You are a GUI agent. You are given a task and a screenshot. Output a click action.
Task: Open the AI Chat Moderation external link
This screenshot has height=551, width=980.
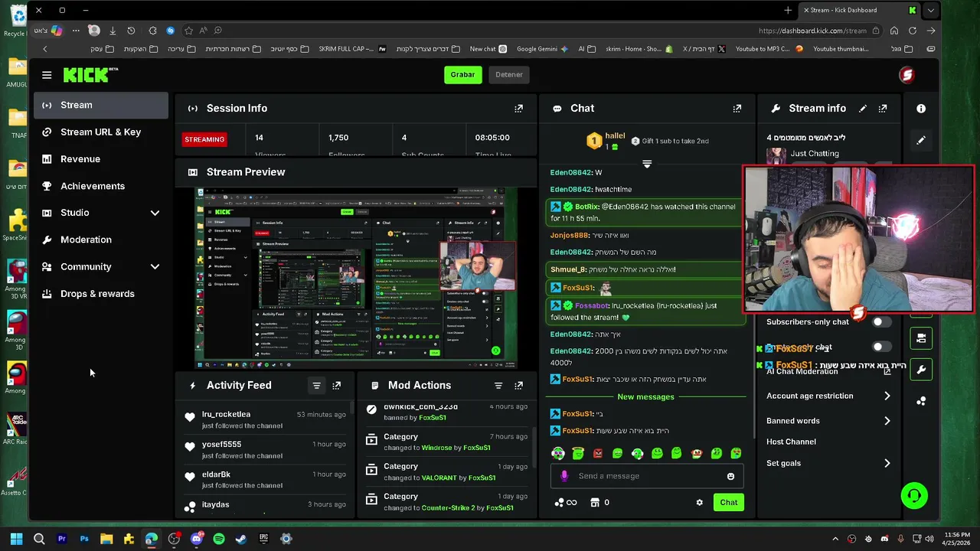(x=887, y=371)
